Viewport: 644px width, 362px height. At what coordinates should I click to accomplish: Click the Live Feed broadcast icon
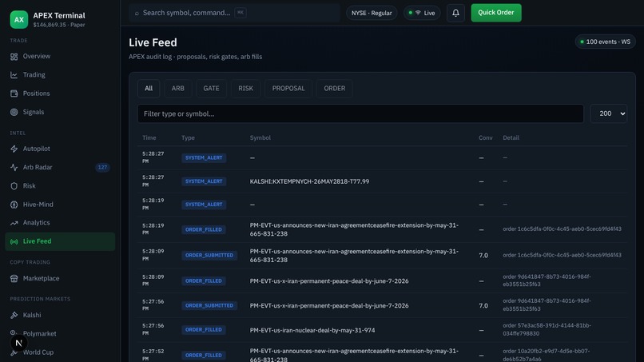(x=14, y=241)
